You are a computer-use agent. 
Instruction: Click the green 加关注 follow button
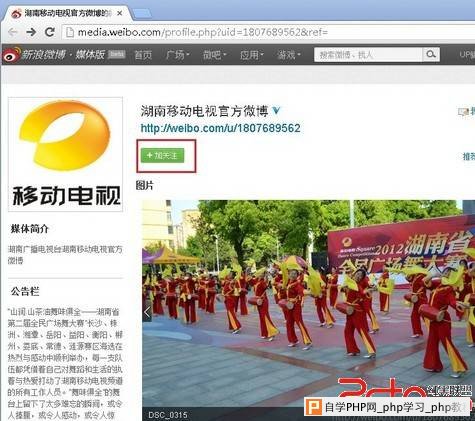coord(162,156)
